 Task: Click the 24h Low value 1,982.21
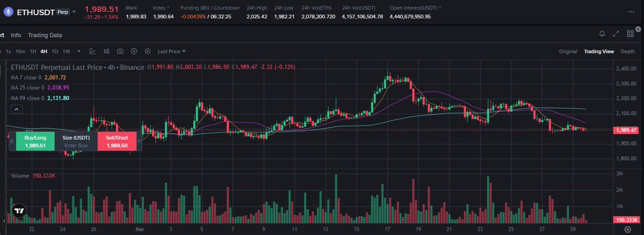[x=284, y=17]
